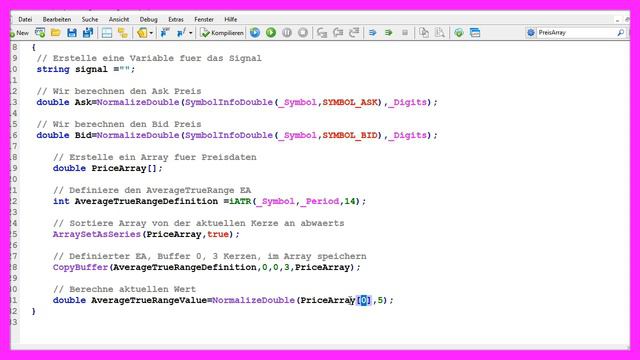Click the Step Into debug icon

[322, 33]
